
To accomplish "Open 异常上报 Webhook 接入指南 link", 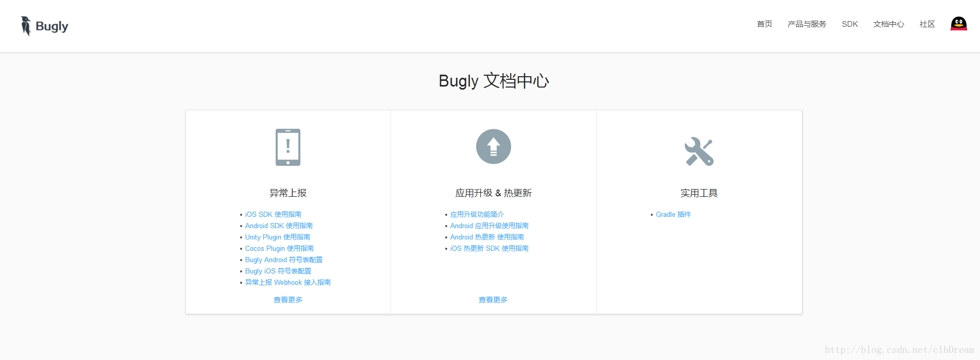I will 288,282.
